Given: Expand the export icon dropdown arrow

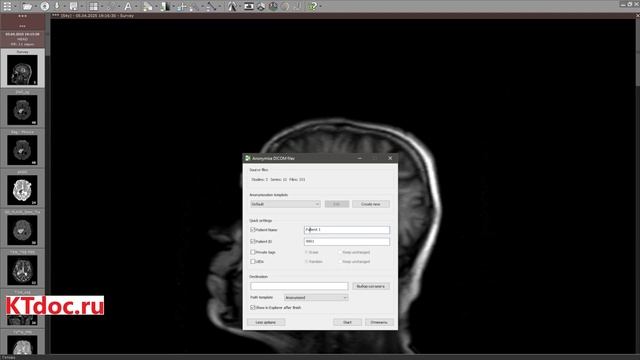Looking at the screenshot, I should tap(81, 6).
